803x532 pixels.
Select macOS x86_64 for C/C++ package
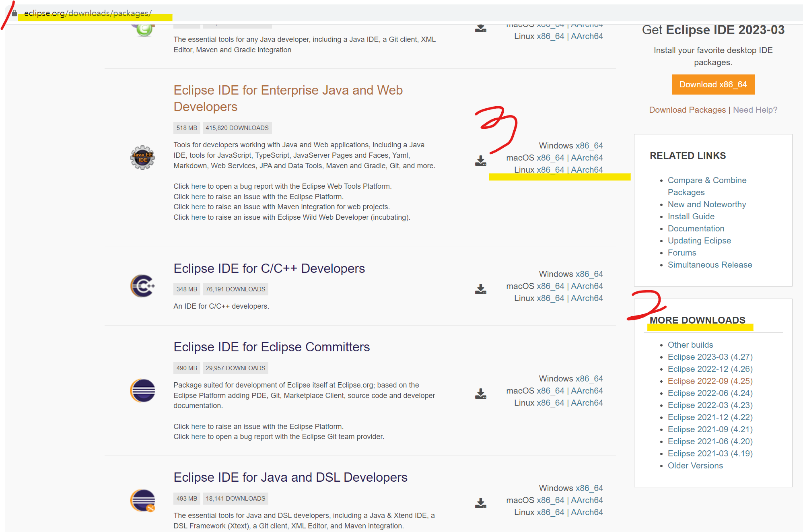(550, 286)
